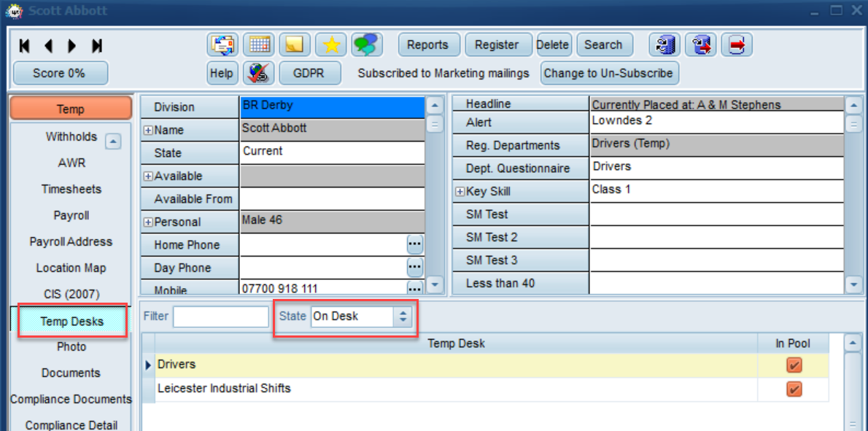
Task: Expand the Personal field group
Action: tap(148, 222)
